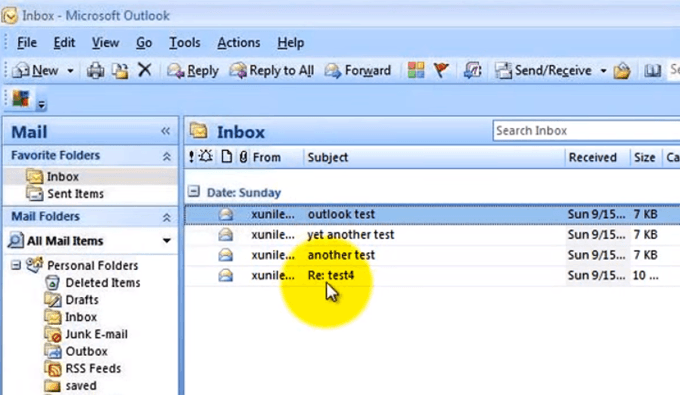Open the New item dropdown arrow
The height and width of the screenshot is (395, 680).
(70, 71)
